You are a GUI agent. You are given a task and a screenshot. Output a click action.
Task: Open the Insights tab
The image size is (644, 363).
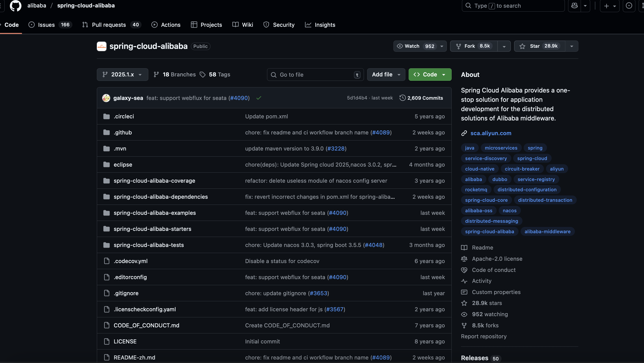325,25
